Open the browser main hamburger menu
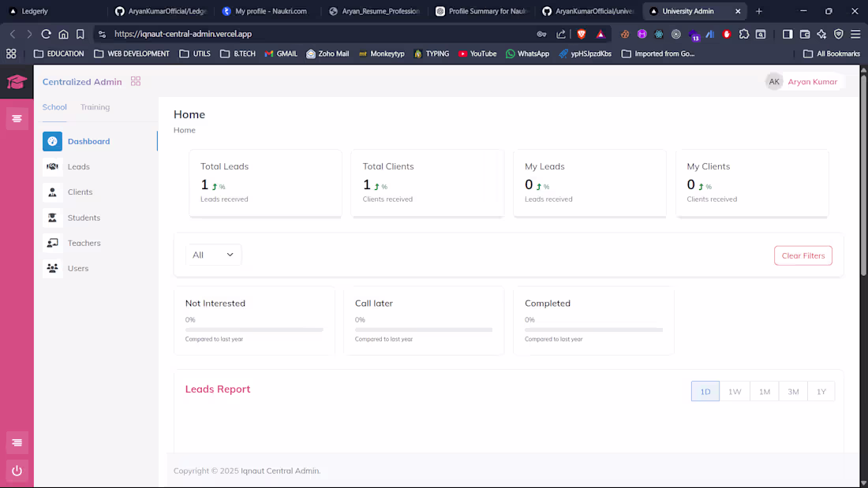The height and width of the screenshot is (488, 868). 856,34
